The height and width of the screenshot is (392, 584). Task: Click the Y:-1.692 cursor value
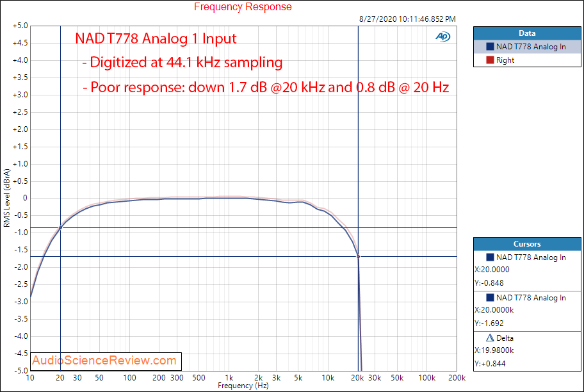coord(489,323)
